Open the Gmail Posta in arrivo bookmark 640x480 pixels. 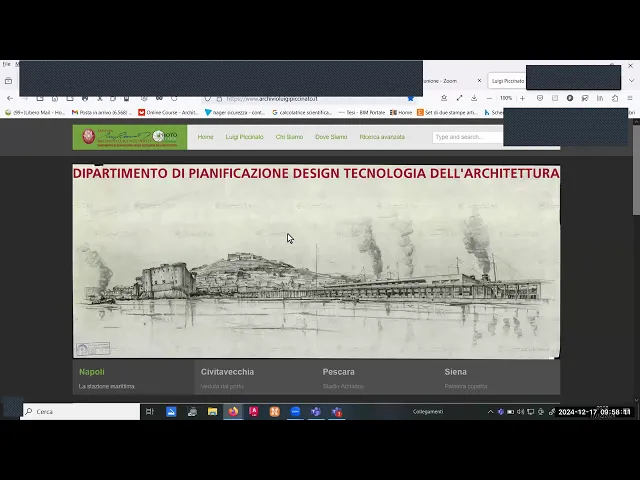tap(102, 112)
